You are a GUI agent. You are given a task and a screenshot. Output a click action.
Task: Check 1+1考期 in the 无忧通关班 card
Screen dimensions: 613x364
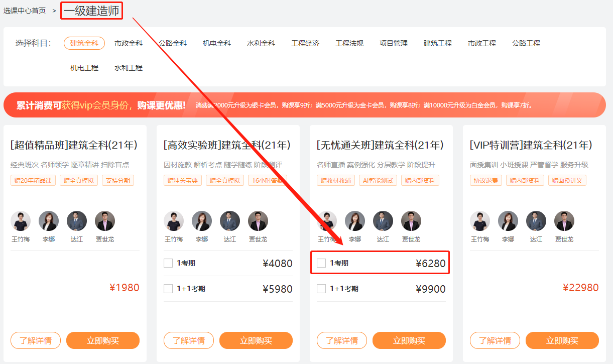coord(321,289)
